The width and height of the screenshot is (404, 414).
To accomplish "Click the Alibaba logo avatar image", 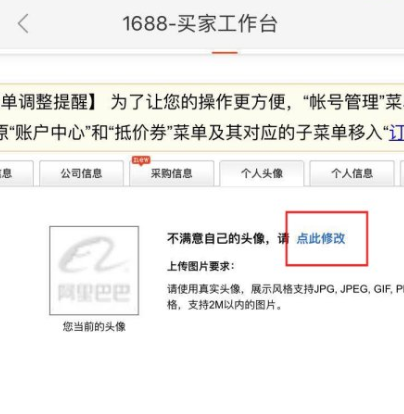I will (x=94, y=270).
